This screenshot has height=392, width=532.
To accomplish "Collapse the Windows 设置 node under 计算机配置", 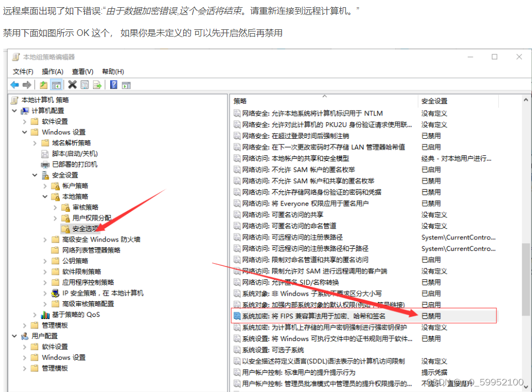I will pos(24,132).
